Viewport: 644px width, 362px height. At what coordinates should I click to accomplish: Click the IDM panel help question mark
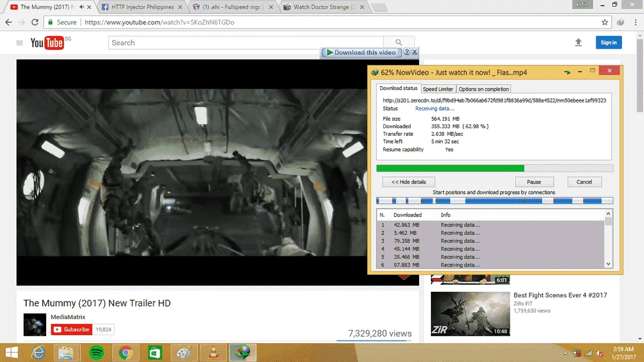[x=407, y=52]
